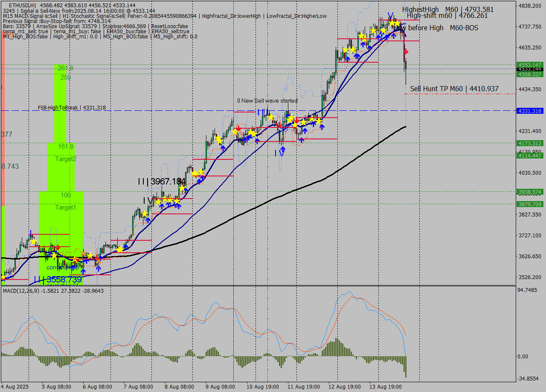Click the orange star marker near 6 Aug 08:00

click(84, 254)
